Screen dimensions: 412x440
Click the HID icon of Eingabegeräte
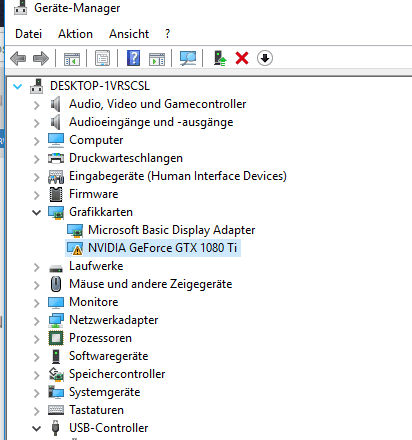click(x=56, y=177)
